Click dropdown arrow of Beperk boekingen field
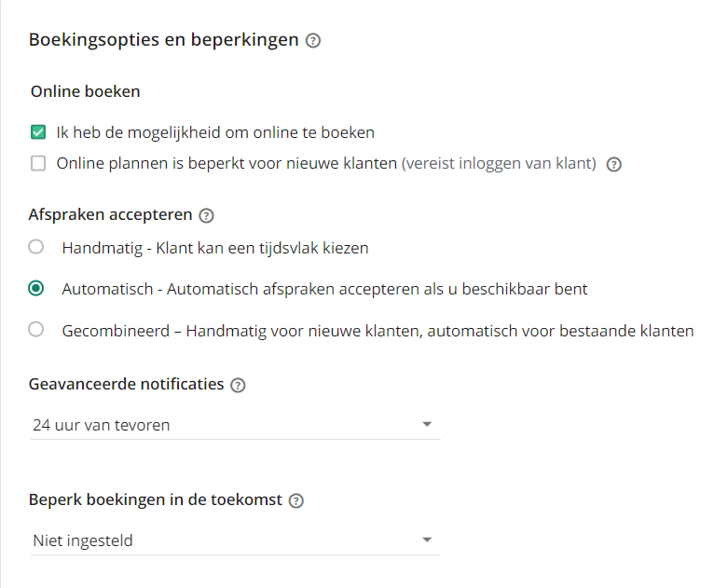Screen dimensions: 714x588 [x=427, y=540]
